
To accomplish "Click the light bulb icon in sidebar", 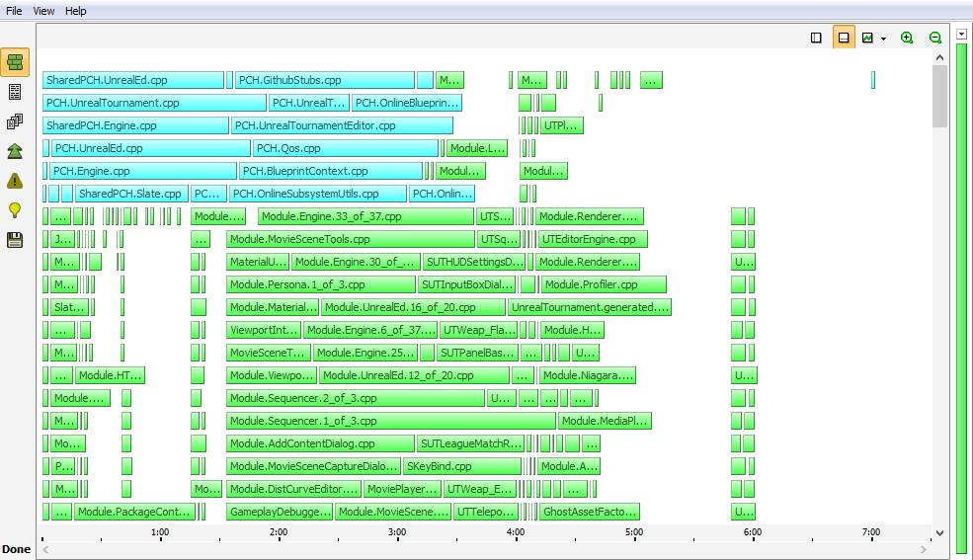I will click(x=15, y=209).
